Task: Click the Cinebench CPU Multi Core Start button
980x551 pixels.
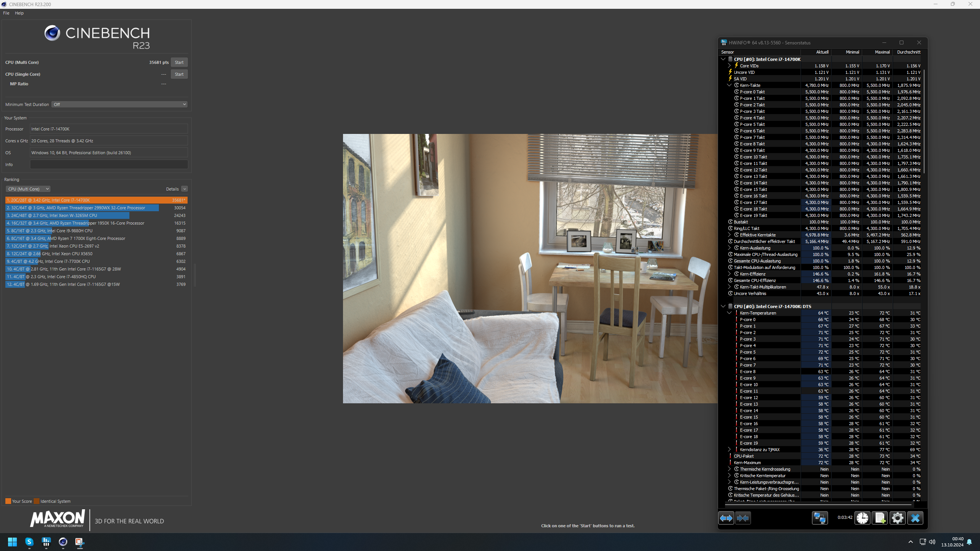Action: [179, 62]
